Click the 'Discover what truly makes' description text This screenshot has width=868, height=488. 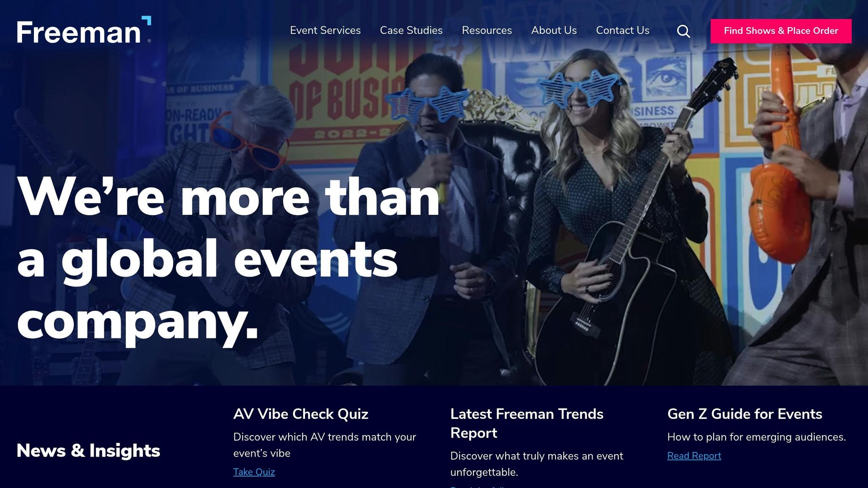tap(537, 464)
